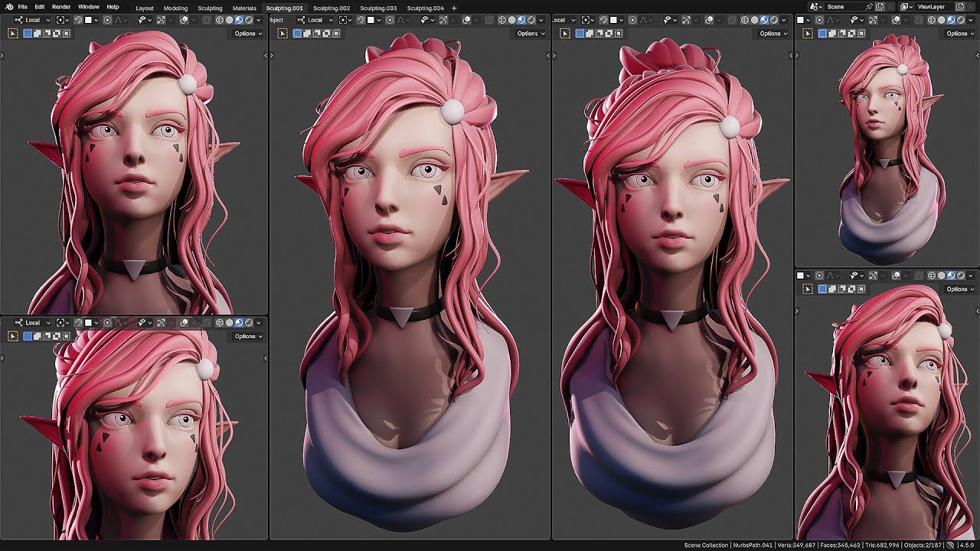
Task: Open pivot point dropdown in top-left viewport
Action: (63, 20)
